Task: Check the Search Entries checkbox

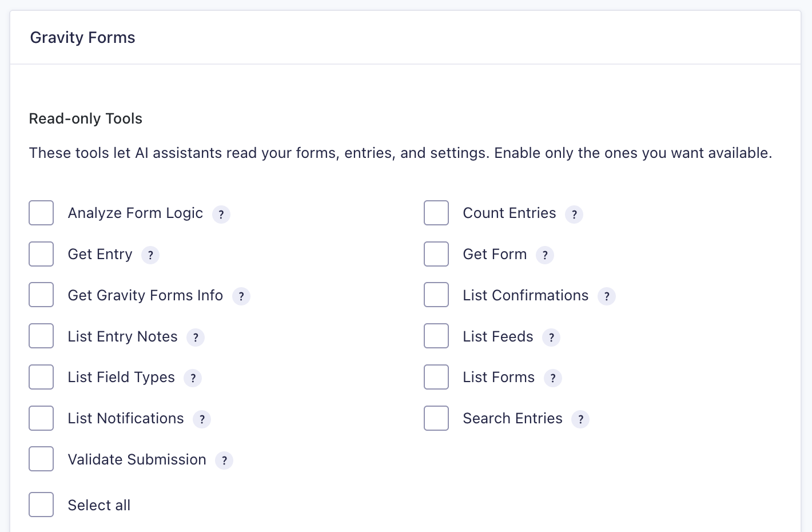Action: pos(436,418)
